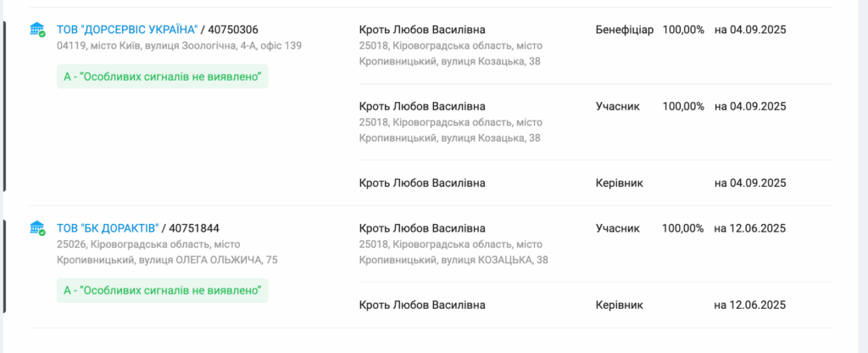Image resolution: width=868 pixels, height=353 pixels.
Task: Click Кроть Любов Василівна in the first Учасник row
Action: [422, 106]
